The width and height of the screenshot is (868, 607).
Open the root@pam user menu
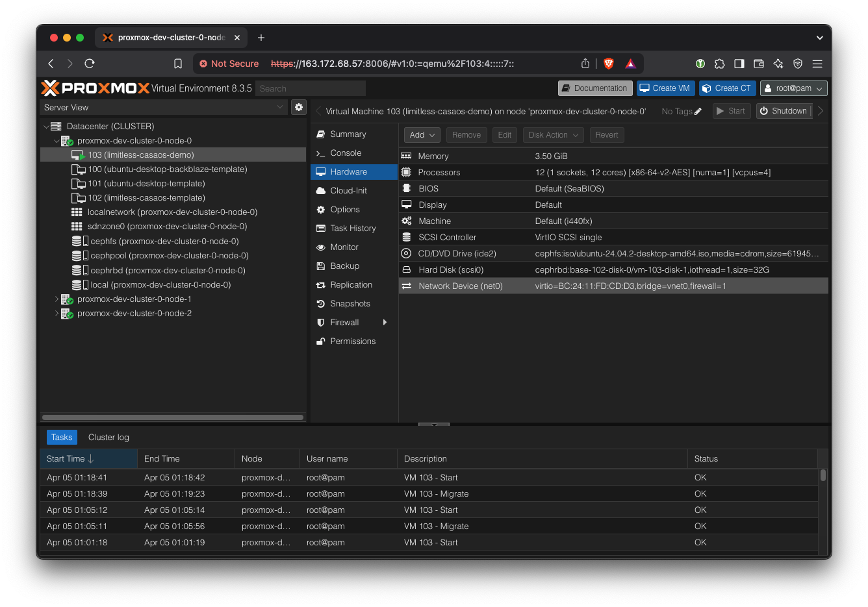(793, 88)
